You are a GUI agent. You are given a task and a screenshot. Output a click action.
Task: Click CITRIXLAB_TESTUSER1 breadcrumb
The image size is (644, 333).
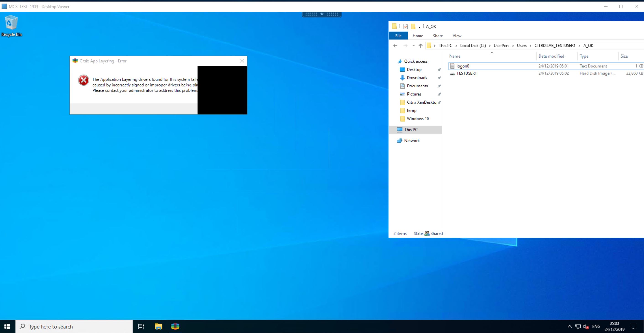coord(555,46)
